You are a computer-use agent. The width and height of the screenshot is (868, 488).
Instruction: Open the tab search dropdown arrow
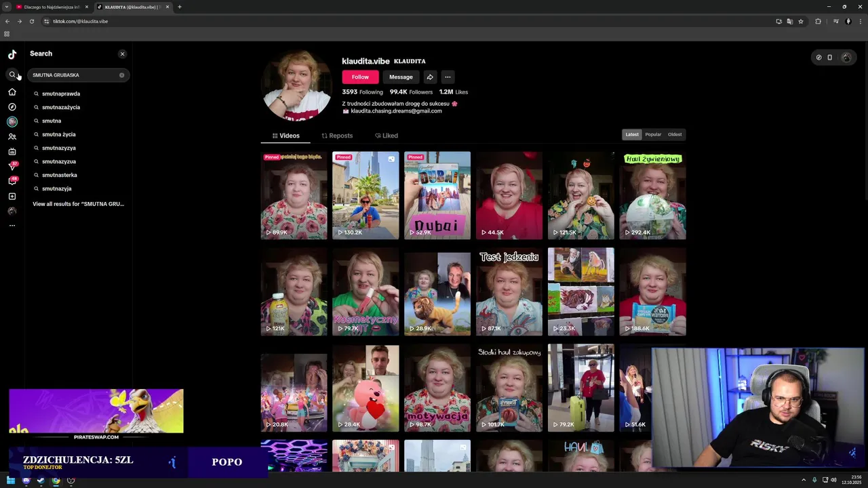[7, 7]
